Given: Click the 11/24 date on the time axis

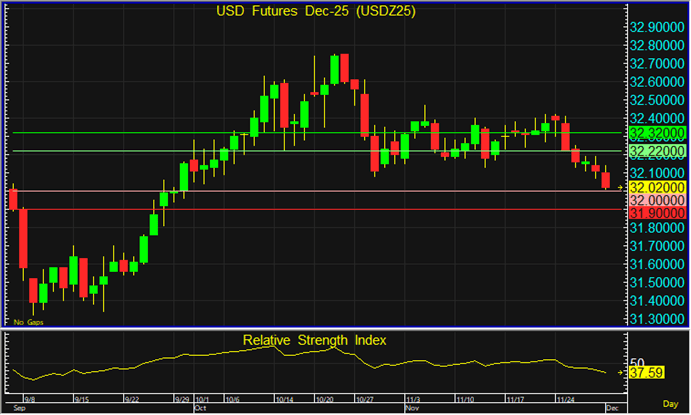Looking at the screenshot, I should [567, 397].
